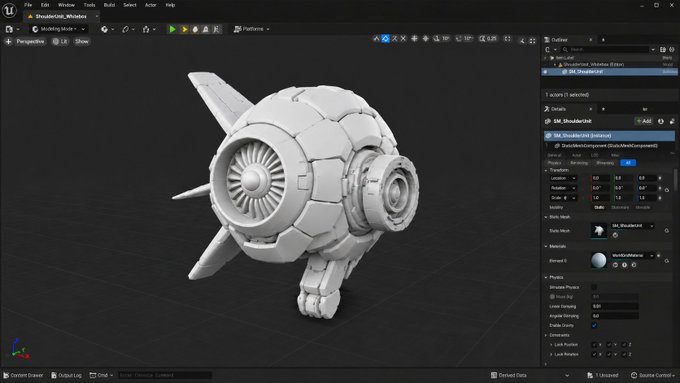Click the Outliner settings gear icon
Viewport: 680px width, 383px height.
pos(672,49)
